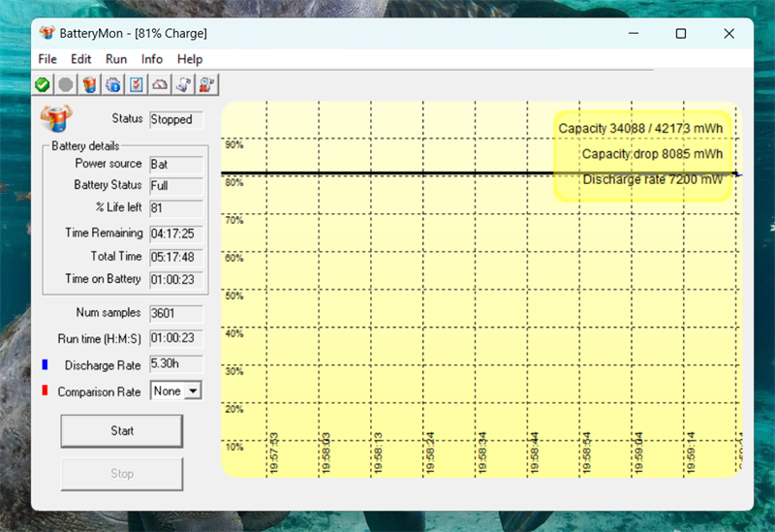Click the 10% axis label on graph
Viewport: 775px width, 532px height.
click(x=234, y=447)
